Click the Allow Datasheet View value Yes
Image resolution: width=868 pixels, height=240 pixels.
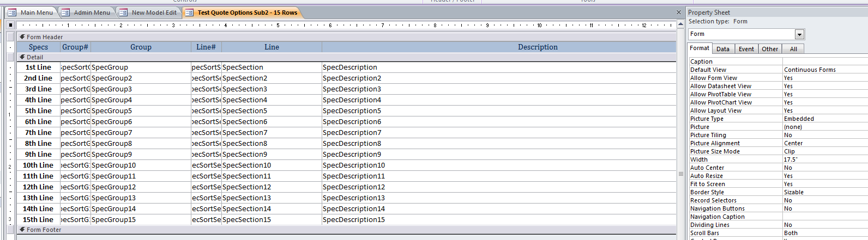825,86
